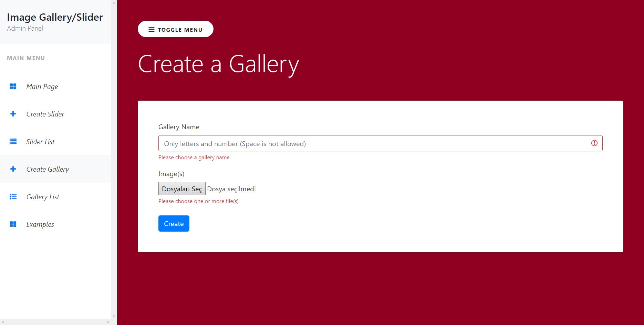
Task: Click the Toggle Menu button
Action: pos(175,29)
